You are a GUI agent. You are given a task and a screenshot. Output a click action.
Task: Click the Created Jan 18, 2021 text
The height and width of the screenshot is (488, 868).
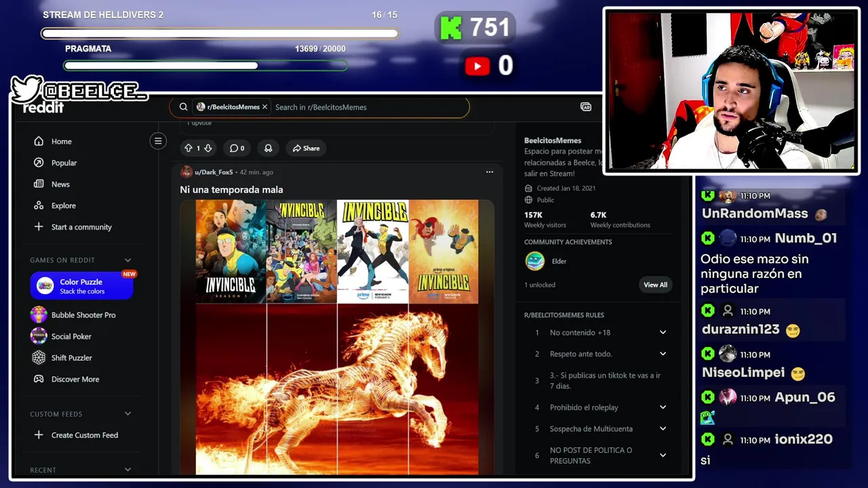[x=566, y=188]
